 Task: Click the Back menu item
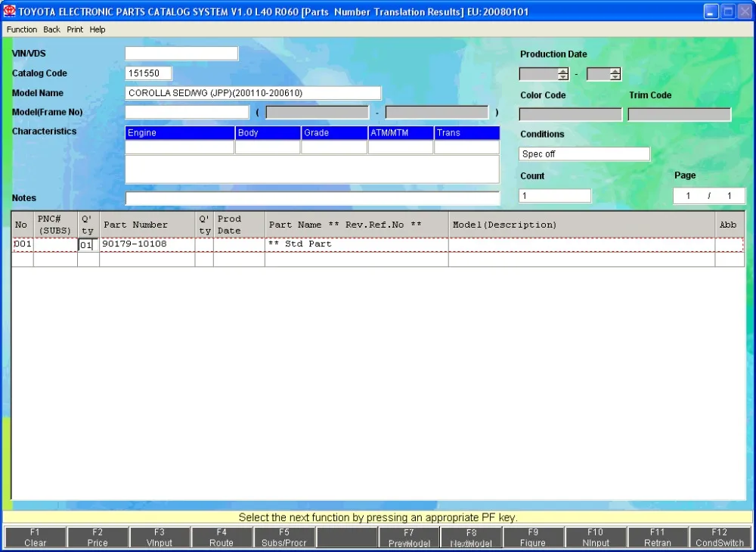coord(51,29)
